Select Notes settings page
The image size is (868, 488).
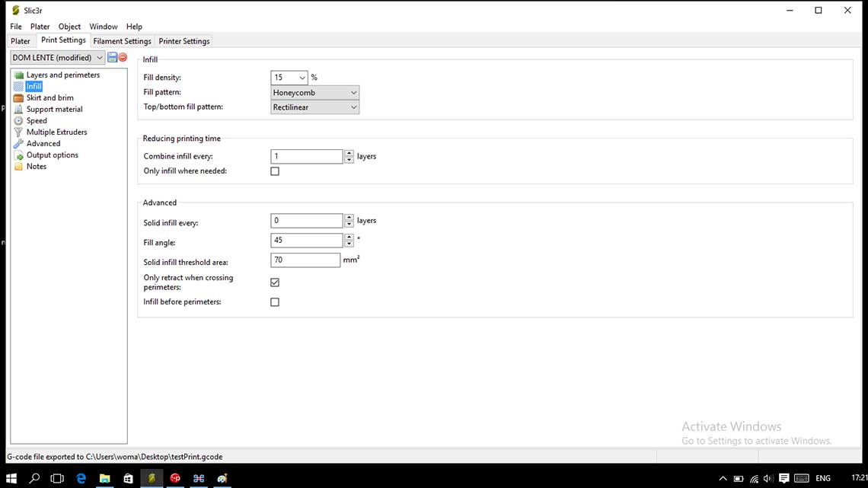36,167
